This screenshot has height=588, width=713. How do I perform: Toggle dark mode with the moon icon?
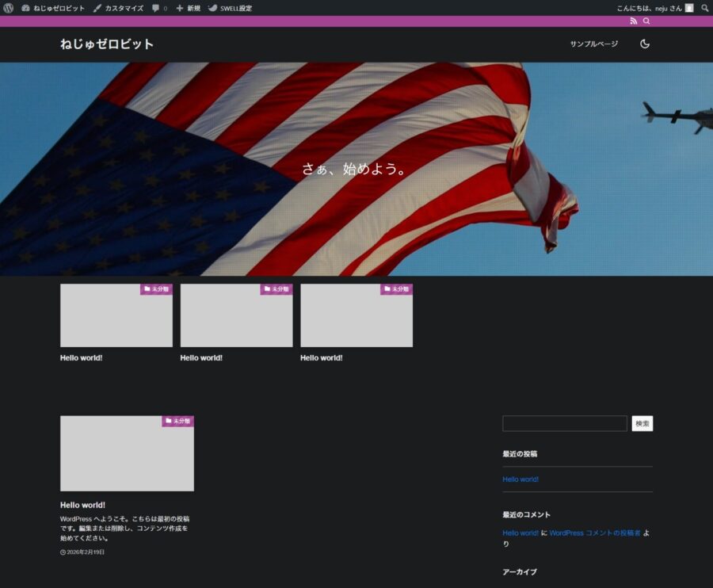[x=645, y=44]
